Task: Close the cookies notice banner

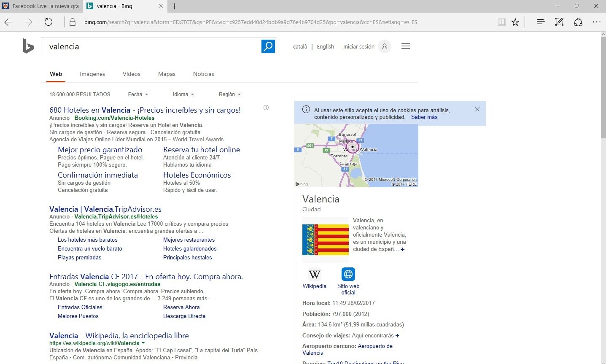Action: pyautogui.click(x=477, y=109)
